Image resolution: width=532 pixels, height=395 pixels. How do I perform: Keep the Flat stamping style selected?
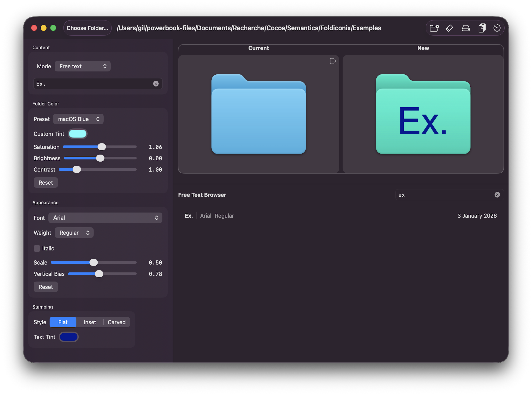63,322
